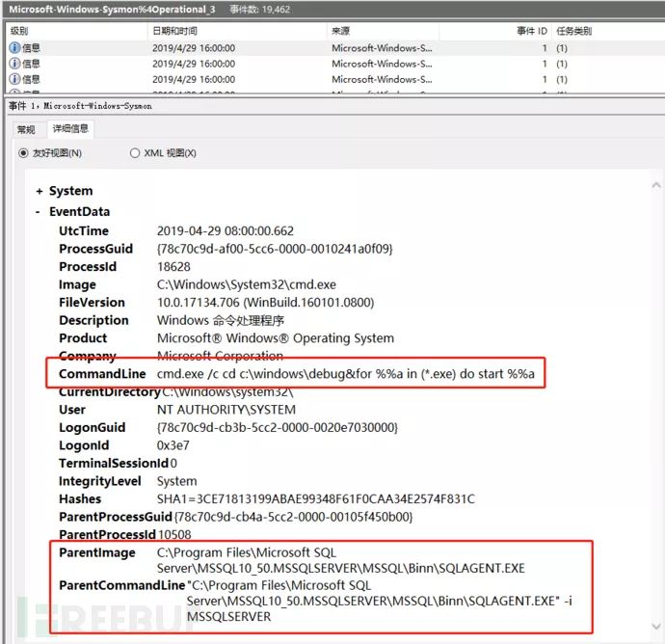Click Description value Windows 命令处理程序
This screenshot has height=644, width=665.
(221, 320)
